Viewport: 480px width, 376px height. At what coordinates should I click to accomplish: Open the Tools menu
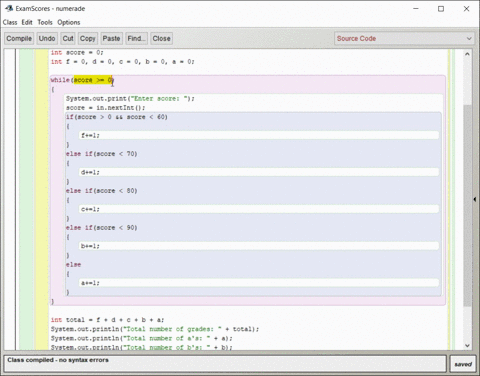(45, 22)
